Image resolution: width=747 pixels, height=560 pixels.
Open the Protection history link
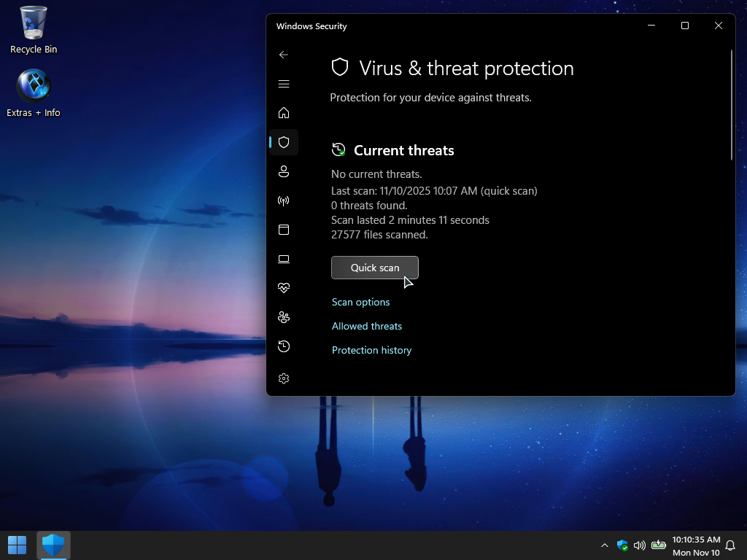coord(371,350)
